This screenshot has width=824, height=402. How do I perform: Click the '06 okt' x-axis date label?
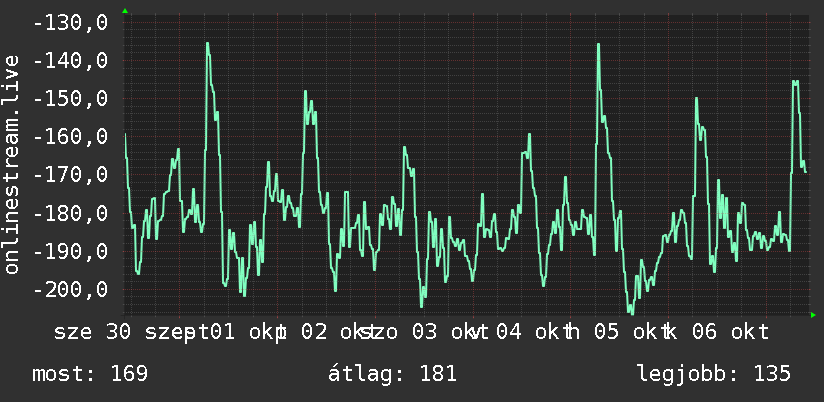pos(730,333)
